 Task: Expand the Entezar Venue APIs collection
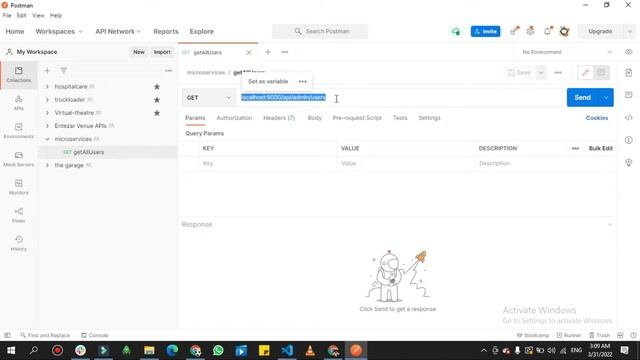[x=47, y=126]
